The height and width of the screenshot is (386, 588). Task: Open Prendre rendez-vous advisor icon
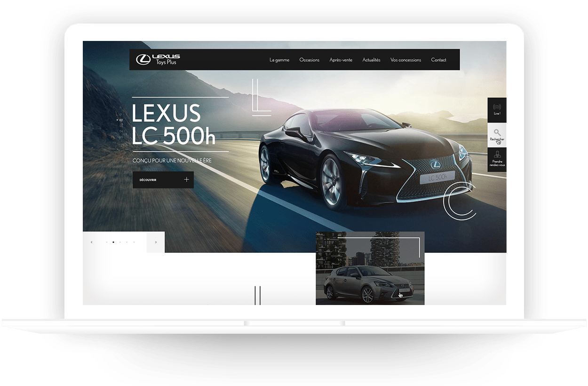tap(497, 155)
